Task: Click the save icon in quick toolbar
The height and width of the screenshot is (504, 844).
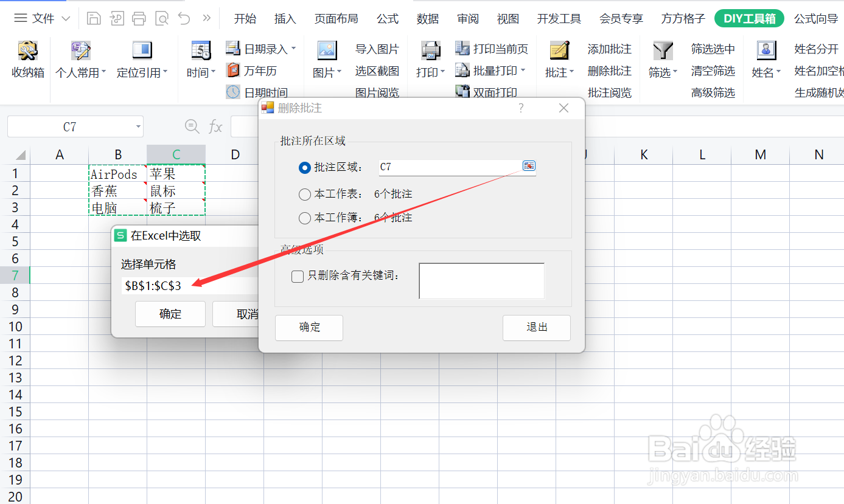Action: pyautogui.click(x=94, y=18)
